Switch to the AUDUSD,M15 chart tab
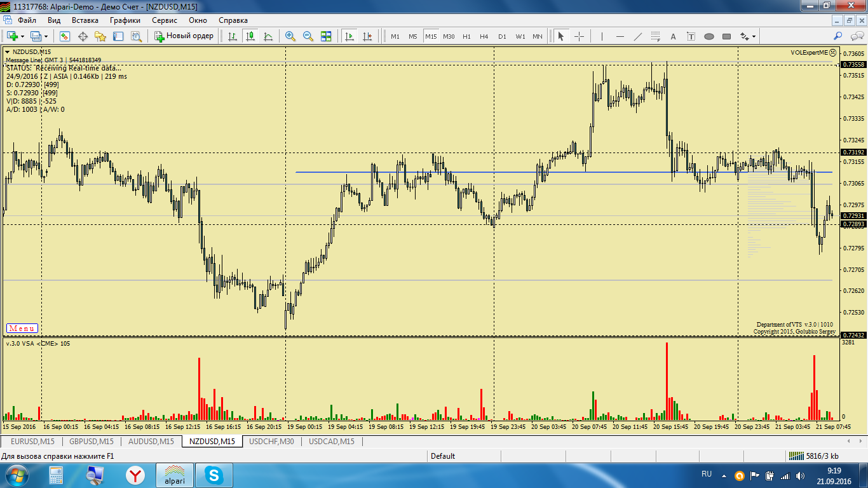The width and height of the screenshot is (868, 488). click(151, 441)
